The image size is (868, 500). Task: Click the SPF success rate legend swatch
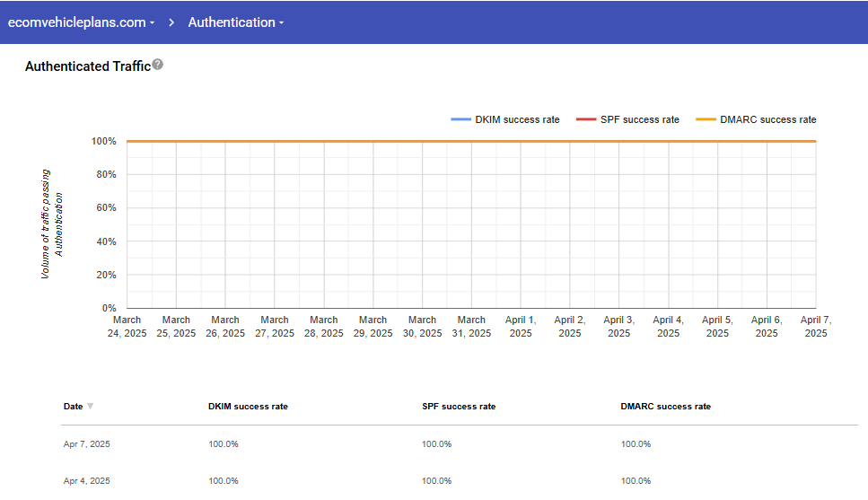(x=585, y=119)
